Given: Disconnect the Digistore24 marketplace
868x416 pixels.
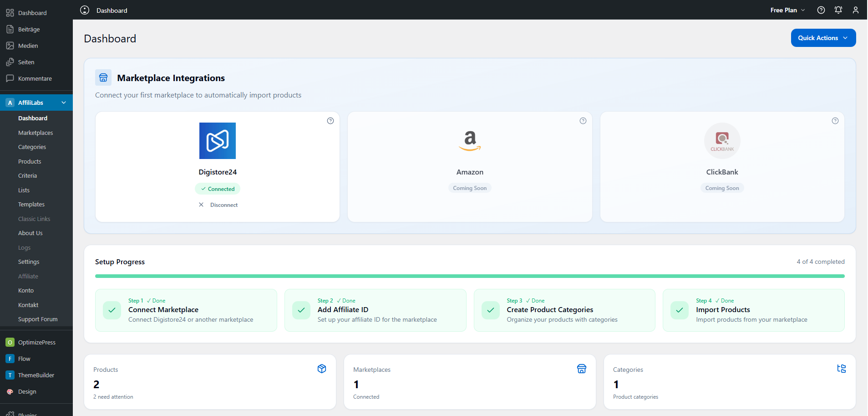Looking at the screenshot, I should click(218, 205).
